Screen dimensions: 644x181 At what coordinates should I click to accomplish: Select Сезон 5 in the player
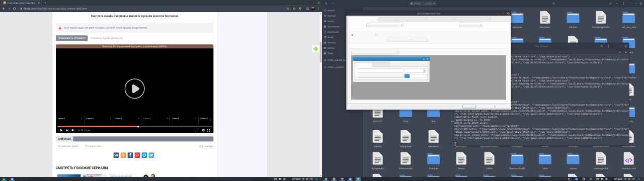pos(175,118)
